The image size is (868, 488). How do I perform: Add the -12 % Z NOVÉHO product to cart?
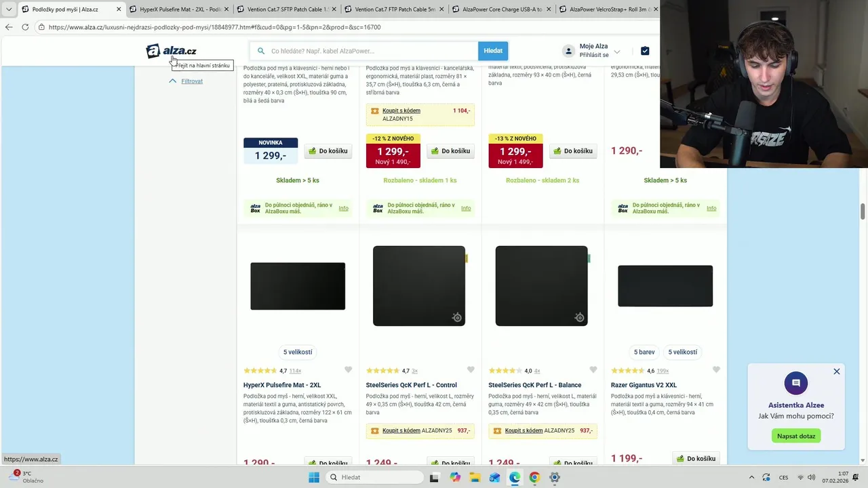[450, 151]
